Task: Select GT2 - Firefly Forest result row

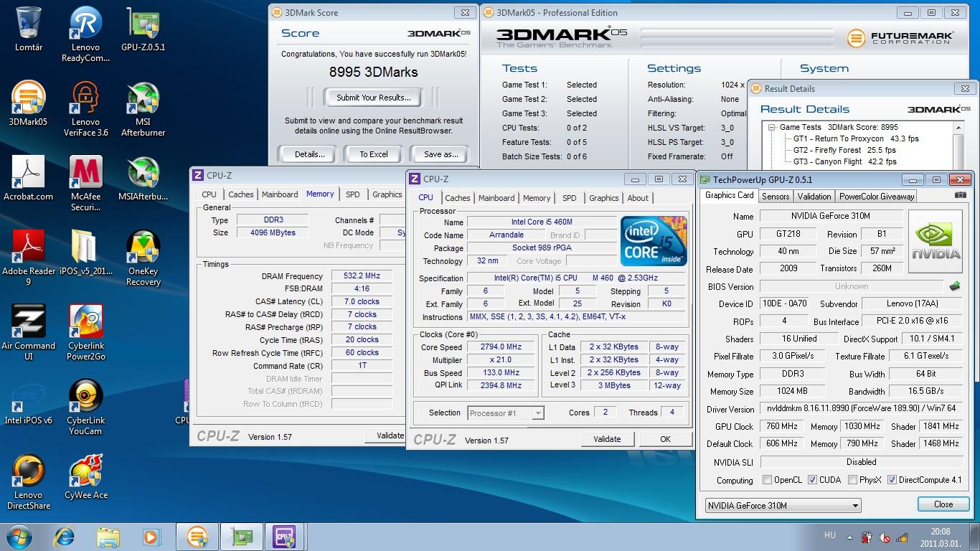Action: tap(844, 151)
